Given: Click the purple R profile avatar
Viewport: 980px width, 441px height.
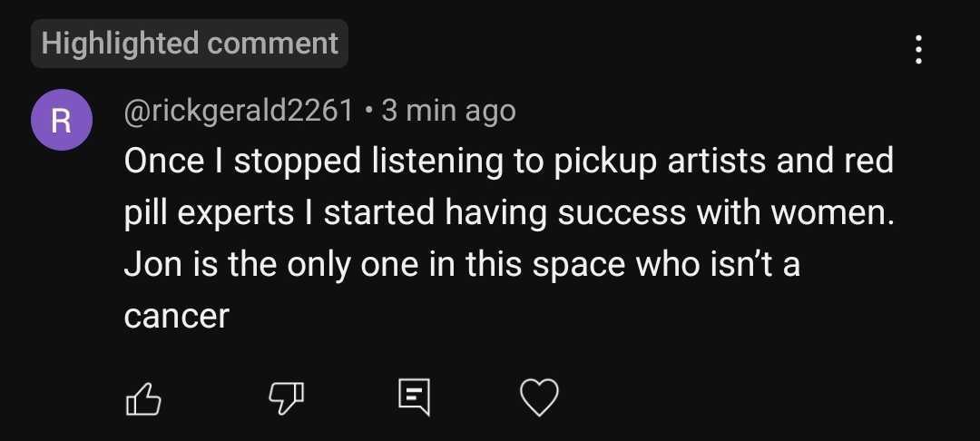Looking at the screenshot, I should [x=61, y=121].
